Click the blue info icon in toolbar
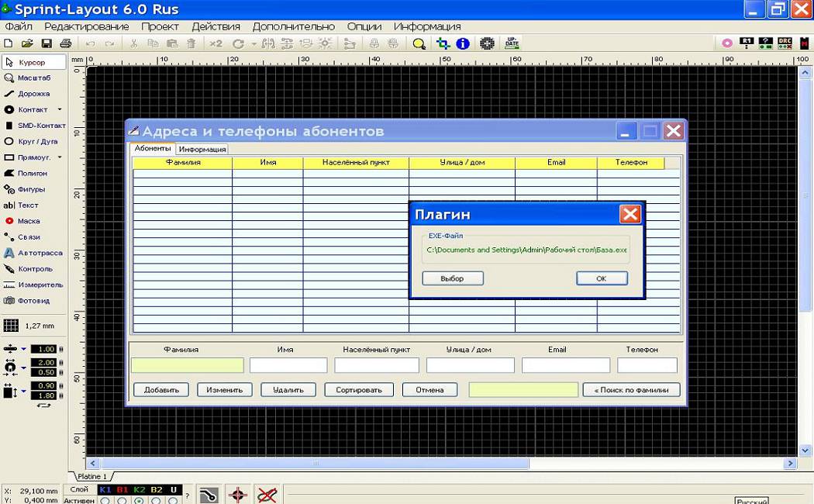814x504 pixels. 463,43
